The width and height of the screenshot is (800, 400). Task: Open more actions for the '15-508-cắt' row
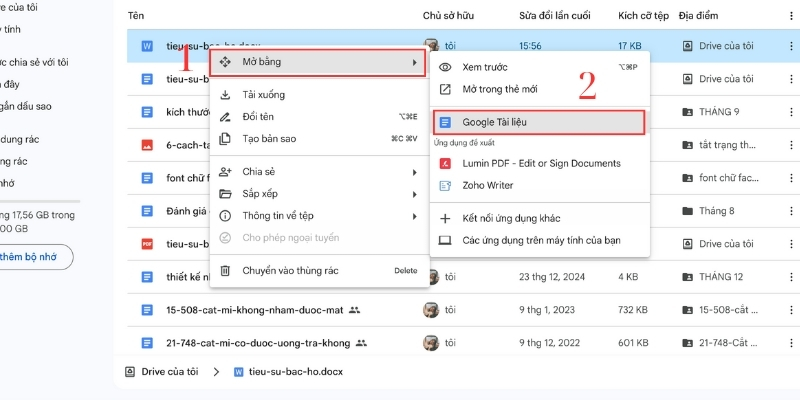point(791,310)
